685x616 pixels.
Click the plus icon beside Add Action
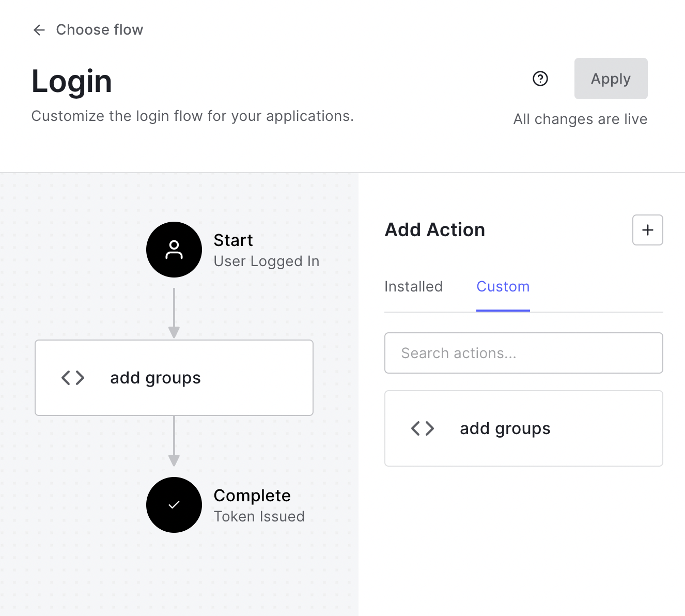coord(647,230)
